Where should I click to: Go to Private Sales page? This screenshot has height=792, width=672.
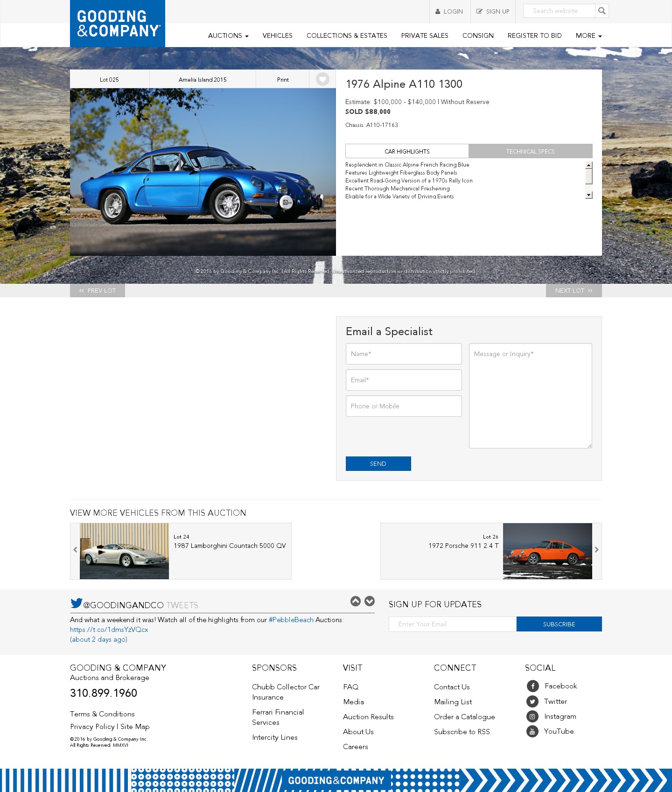click(425, 35)
